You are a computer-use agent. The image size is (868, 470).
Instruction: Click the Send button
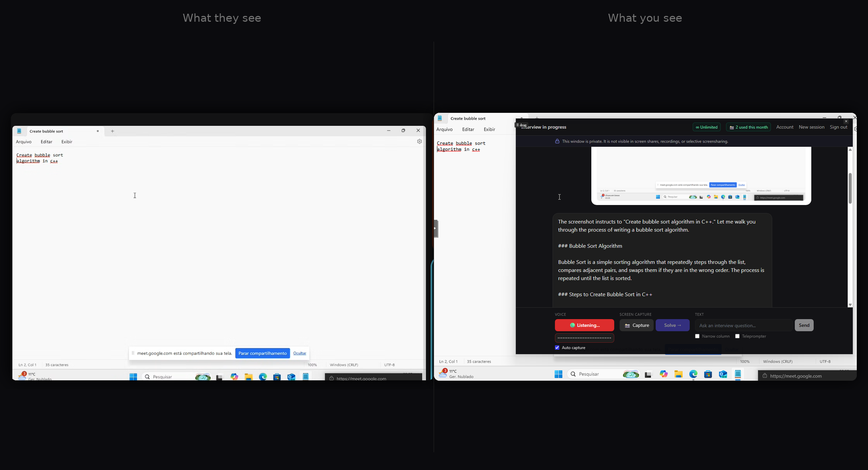[804, 325]
